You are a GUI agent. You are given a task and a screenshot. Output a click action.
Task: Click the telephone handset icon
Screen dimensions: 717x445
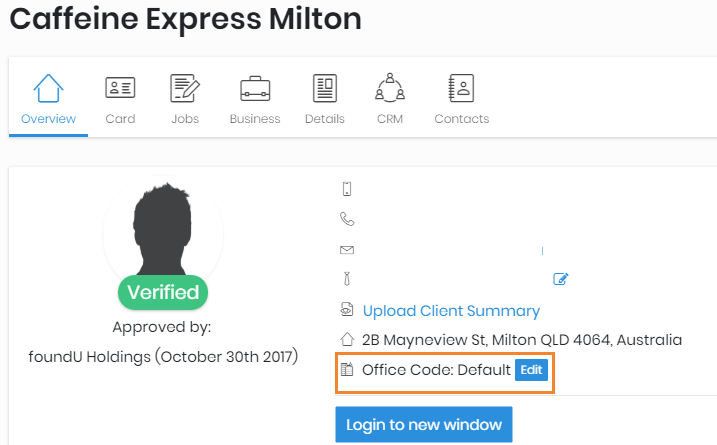(347, 219)
